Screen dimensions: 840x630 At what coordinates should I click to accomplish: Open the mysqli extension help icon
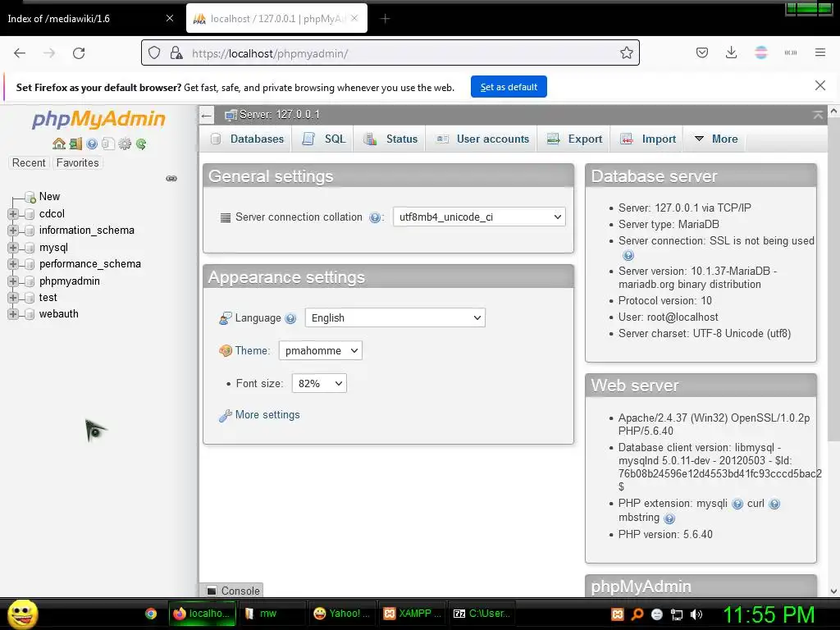tap(737, 504)
